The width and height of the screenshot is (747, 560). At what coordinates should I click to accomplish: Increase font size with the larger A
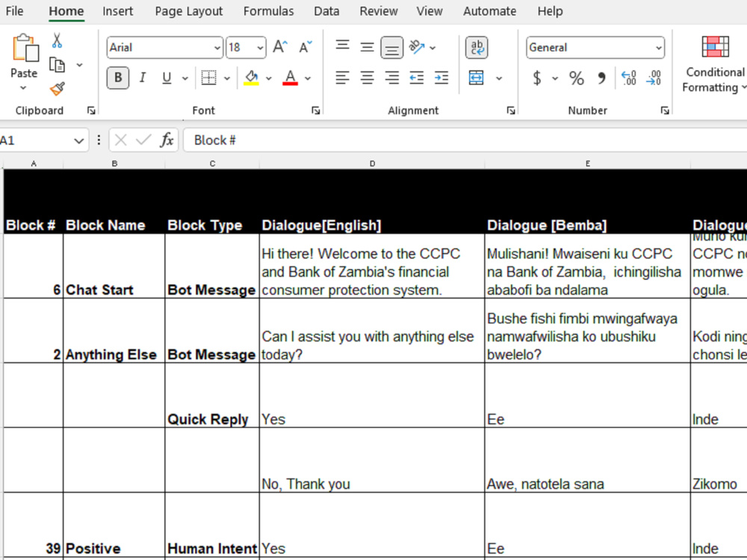(281, 47)
